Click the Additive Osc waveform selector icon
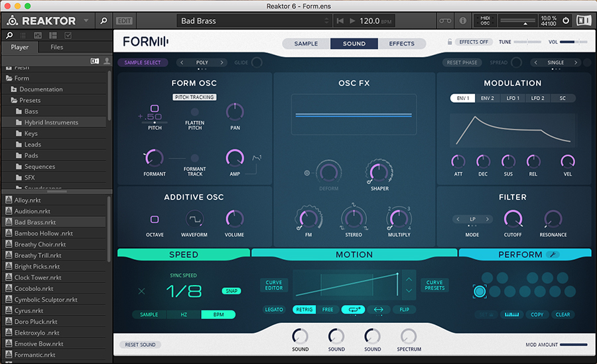 pyautogui.click(x=194, y=219)
